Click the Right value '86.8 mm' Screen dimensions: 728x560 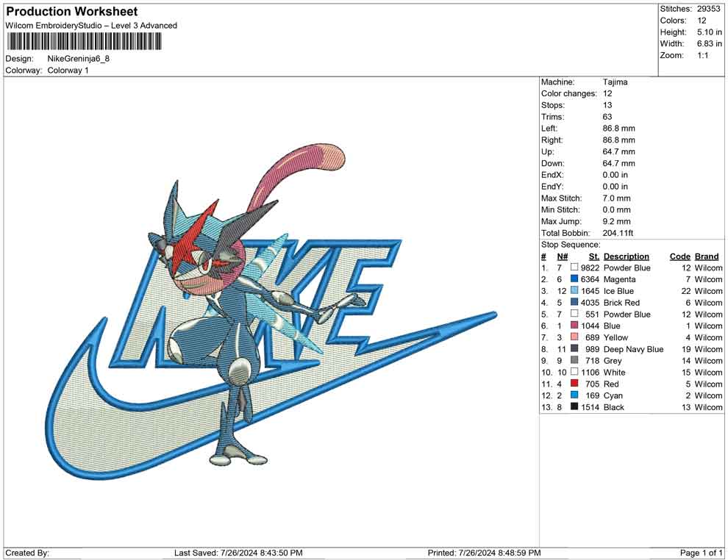click(619, 140)
